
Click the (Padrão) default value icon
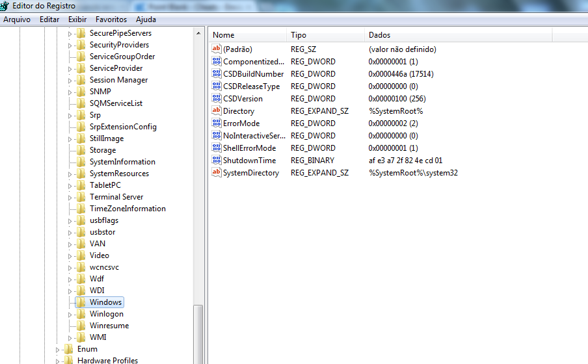click(x=217, y=49)
